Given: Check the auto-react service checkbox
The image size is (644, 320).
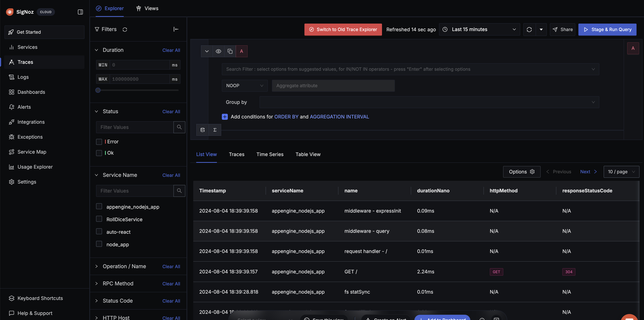Looking at the screenshot, I should (x=99, y=231).
